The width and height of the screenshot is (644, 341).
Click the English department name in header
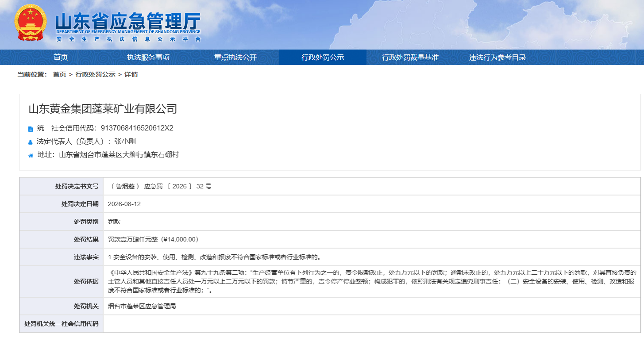tap(128, 32)
